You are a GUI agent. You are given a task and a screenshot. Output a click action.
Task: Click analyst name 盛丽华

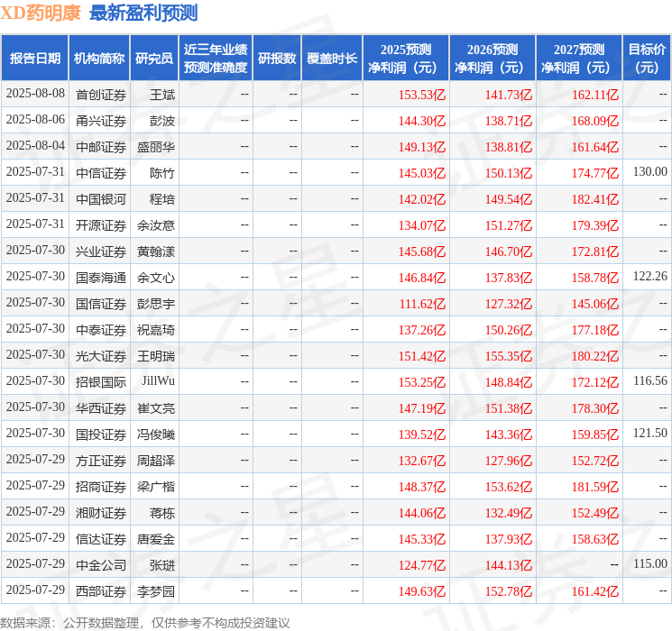point(156,147)
